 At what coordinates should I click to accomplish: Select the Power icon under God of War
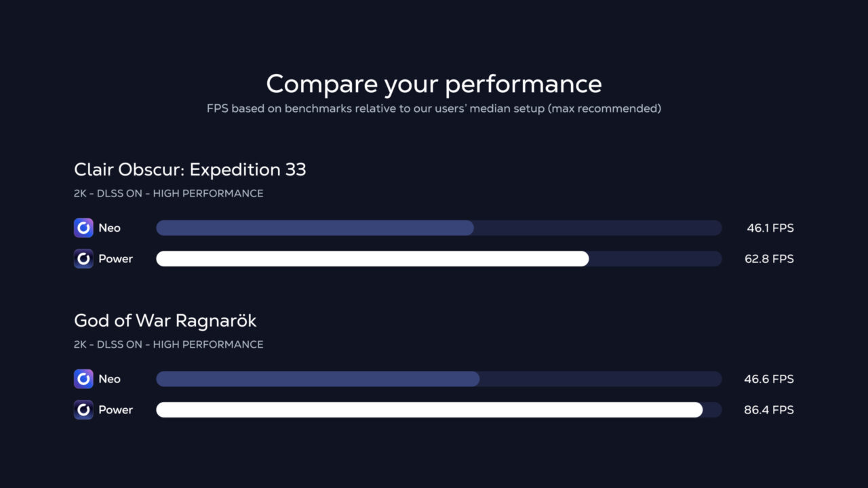click(x=83, y=410)
